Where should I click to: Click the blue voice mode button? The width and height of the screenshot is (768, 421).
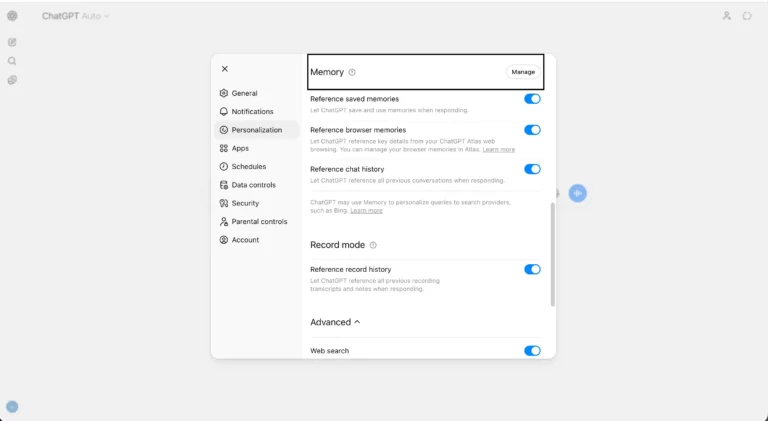click(x=577, y=193)
